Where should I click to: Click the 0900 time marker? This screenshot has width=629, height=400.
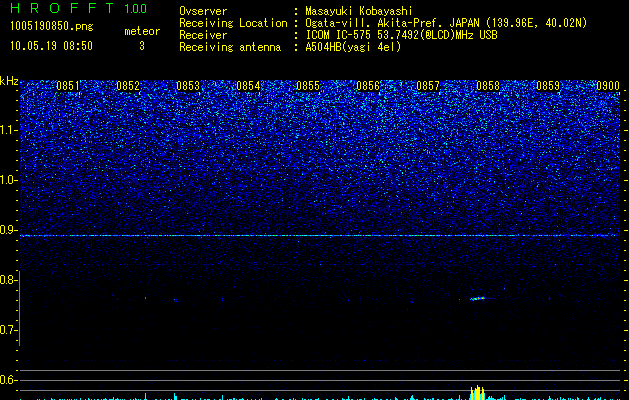click(608, 86)
